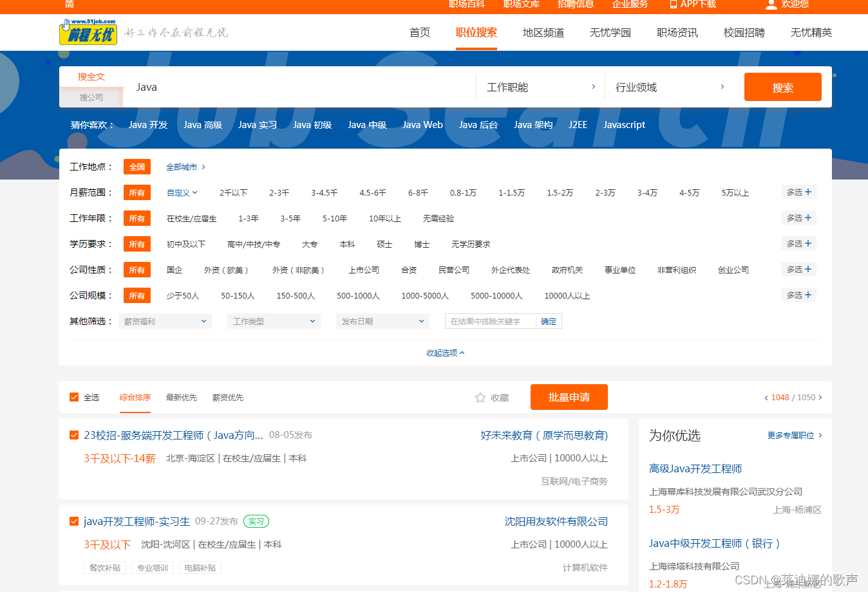The image size is (868, 592).
Task: Click the star icon next to 收藏
Action: coord(480,398)
